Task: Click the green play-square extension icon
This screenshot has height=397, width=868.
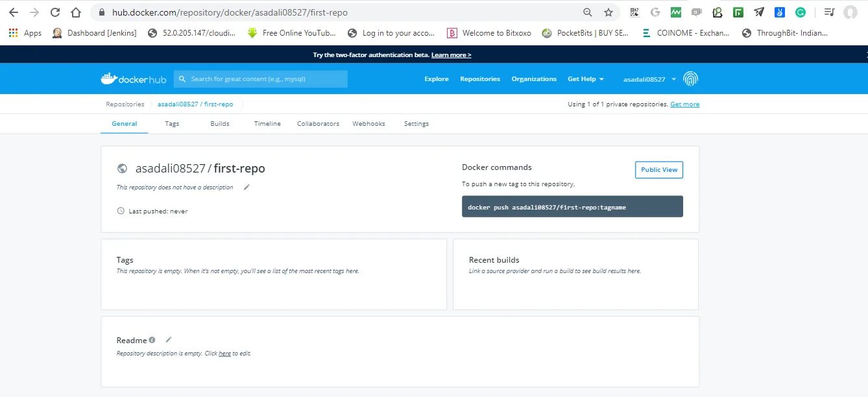Action: coord(738,12)
